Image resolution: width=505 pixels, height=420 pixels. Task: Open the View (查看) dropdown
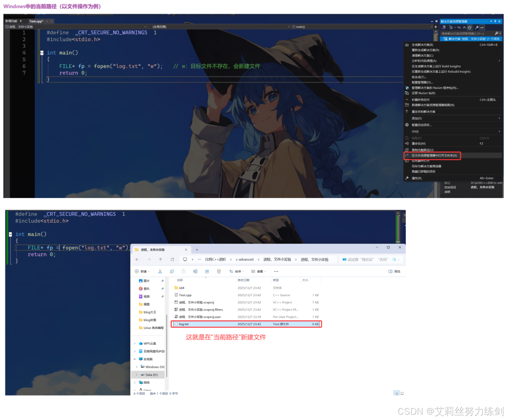(x=259, y=271)
